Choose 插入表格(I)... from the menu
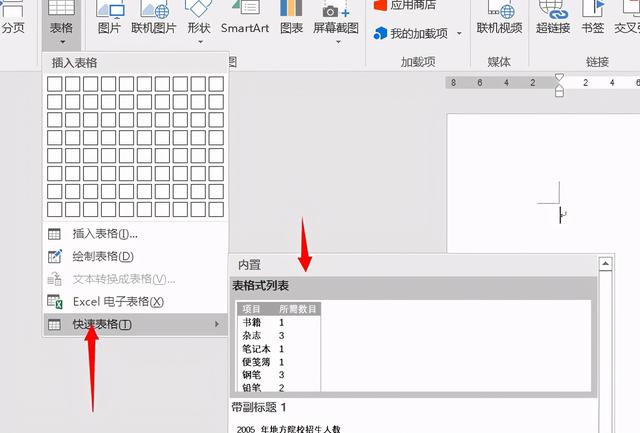Viewport: 640px width, 433px height. tap(105, 234)
